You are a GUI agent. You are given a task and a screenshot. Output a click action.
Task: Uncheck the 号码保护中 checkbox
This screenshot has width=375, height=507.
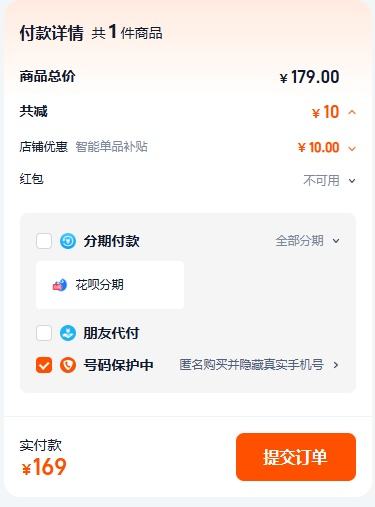44,365
